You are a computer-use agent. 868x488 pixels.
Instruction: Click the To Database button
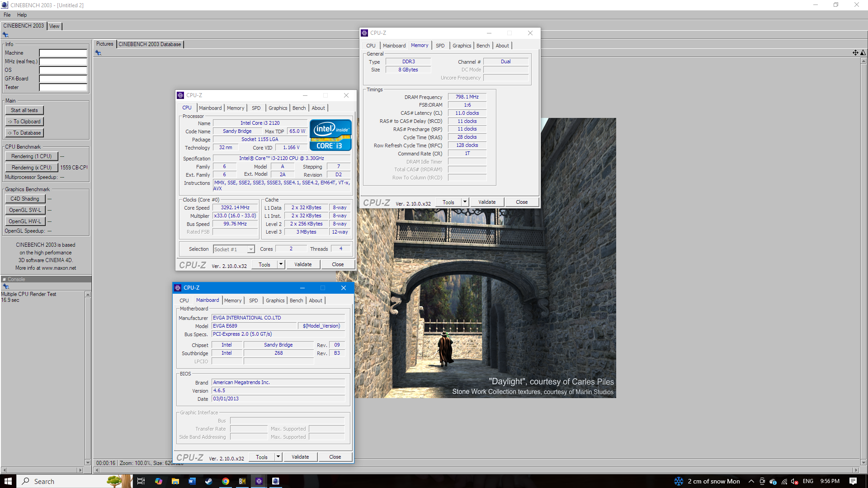point(24,133)
